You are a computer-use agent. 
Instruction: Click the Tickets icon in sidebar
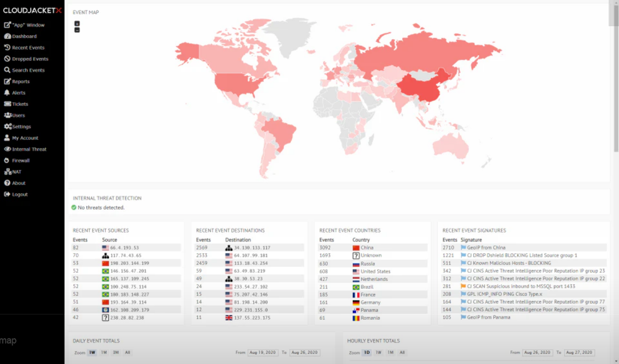(7, 104)
